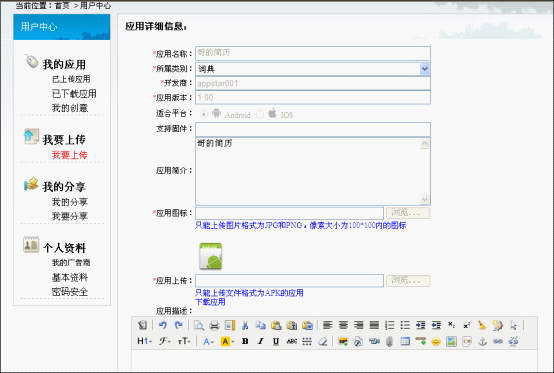The height and width of the screenshot is (373, 554).
Task: Open 已下载应用 in the sidebar
Action: point(74,94)
